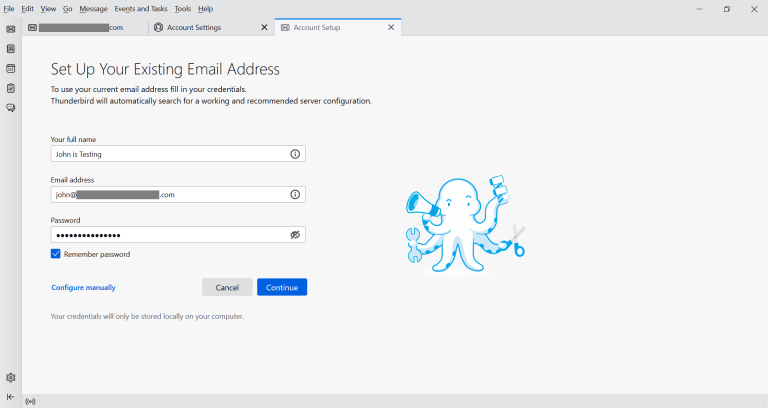Screen dimensions: 768x408
Task: Open the Tasks sidebar icon
Action: click(x=10, y=88)
